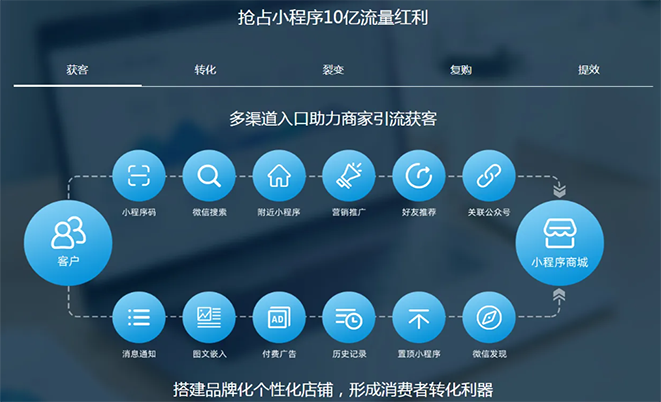
Task: Select the 复购 tab
Action: (x=461, y=70)
